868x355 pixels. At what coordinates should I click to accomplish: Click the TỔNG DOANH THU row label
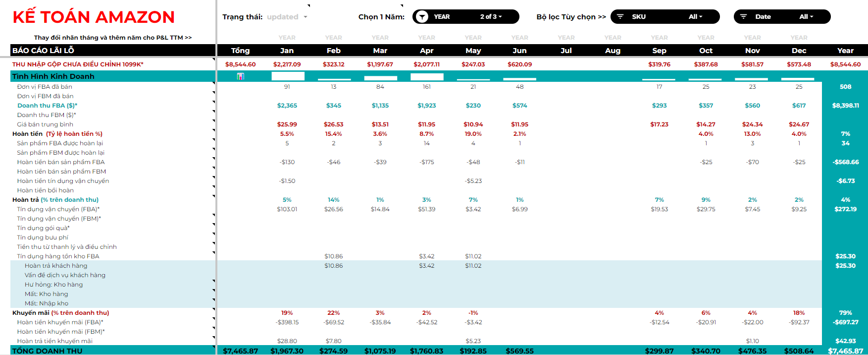click(48, 351)
